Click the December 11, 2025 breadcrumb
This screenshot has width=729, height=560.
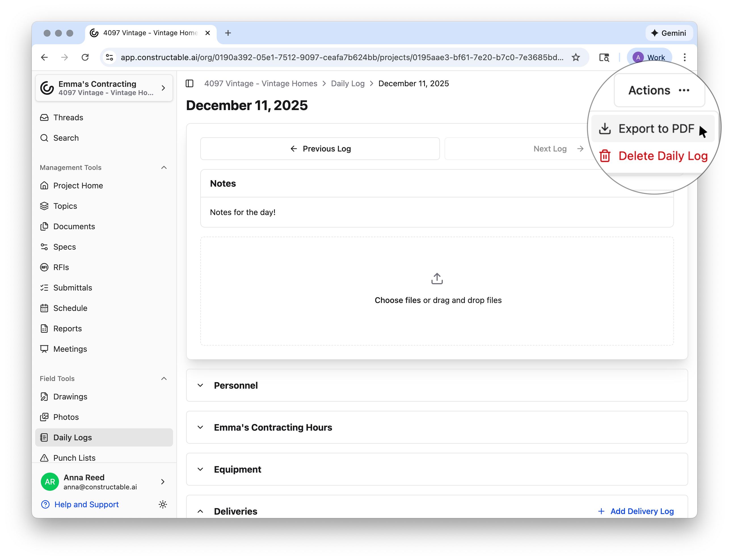413,83
